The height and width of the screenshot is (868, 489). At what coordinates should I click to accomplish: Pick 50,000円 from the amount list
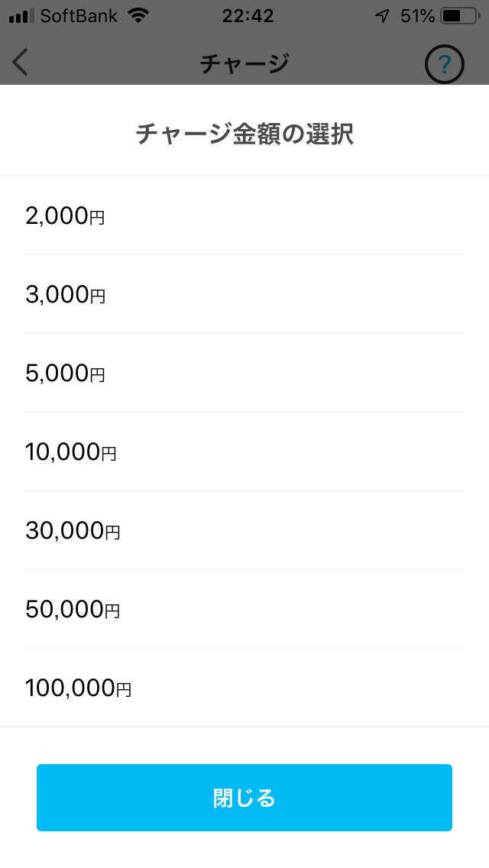[x=244, y=610]
